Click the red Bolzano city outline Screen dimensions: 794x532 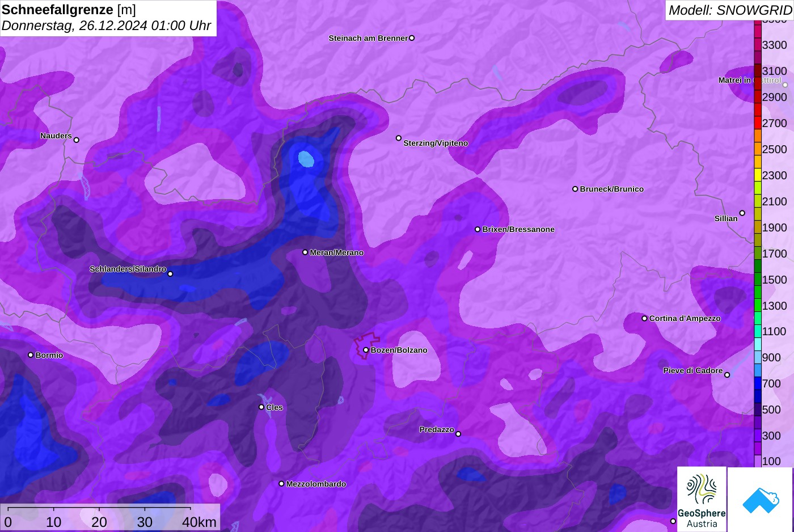[366, 345]
